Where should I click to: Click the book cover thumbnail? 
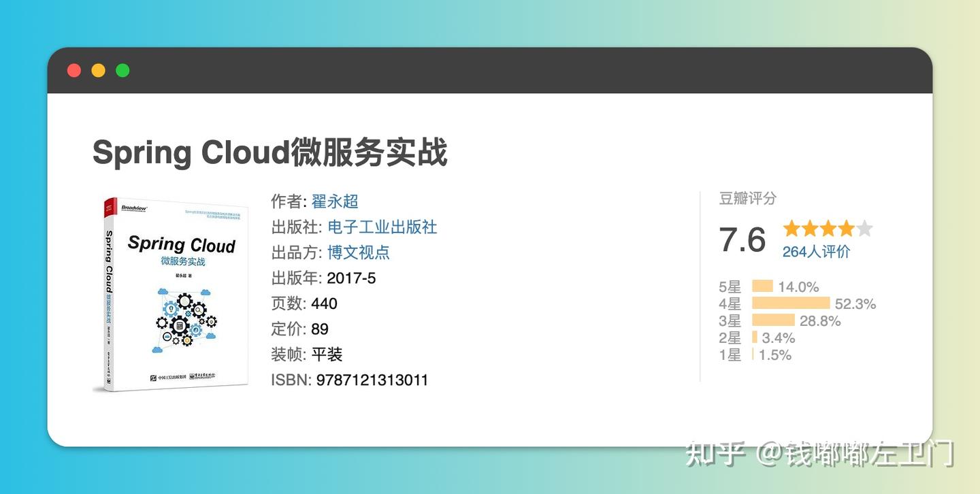(x=172, y=293)
